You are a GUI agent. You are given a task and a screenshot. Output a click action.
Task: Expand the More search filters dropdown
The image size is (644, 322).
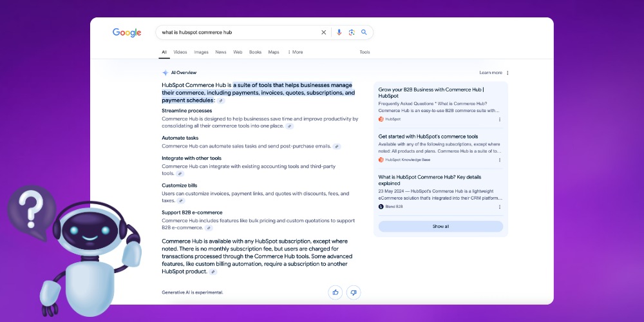click(295, 52)
